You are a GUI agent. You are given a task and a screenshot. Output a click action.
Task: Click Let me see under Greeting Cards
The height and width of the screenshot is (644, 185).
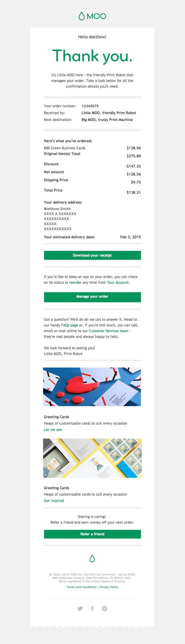[53, 430]
